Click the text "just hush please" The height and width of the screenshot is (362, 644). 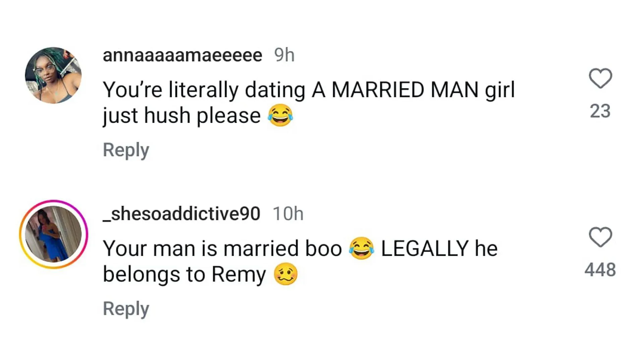[181, 116]
